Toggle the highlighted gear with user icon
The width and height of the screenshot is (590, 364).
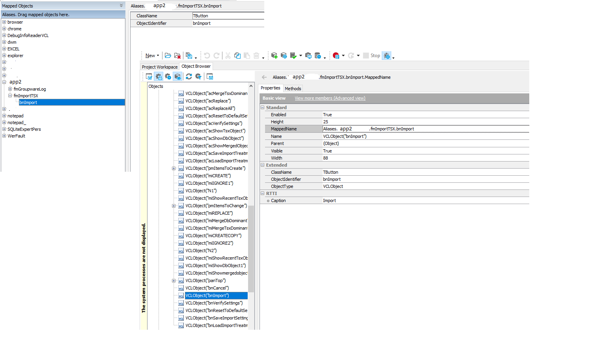point(159,76)
